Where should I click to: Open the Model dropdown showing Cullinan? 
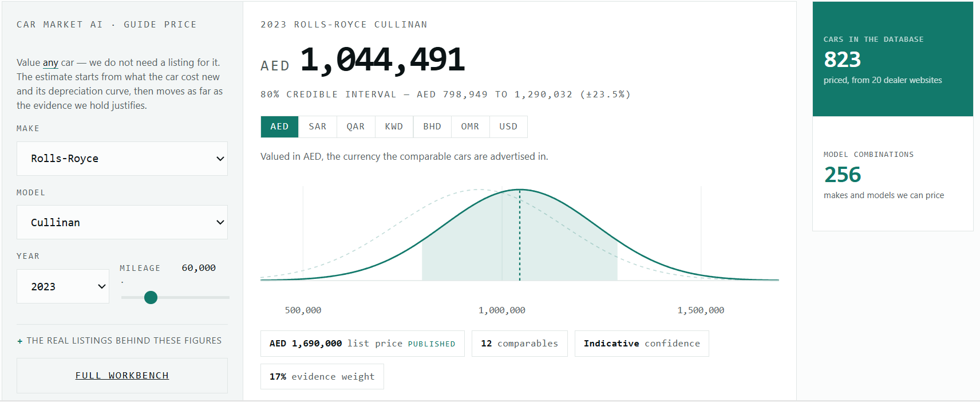click(122, 222)
